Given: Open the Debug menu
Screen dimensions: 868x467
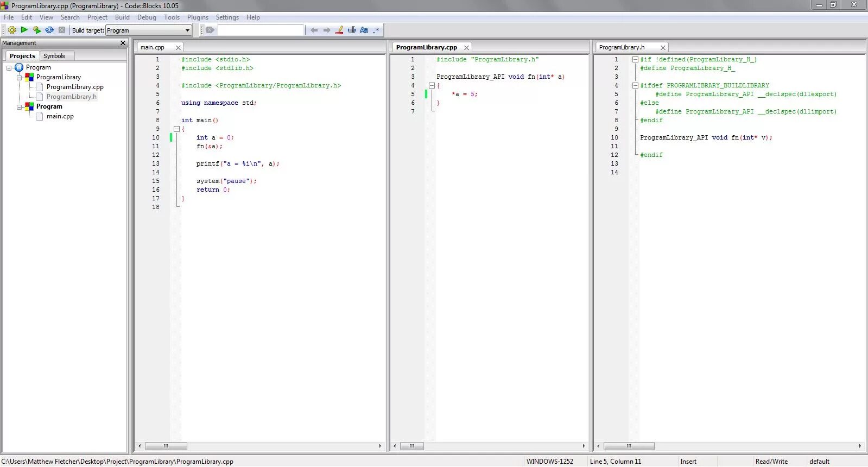Looking at the screenshot, I should point(147,17).
